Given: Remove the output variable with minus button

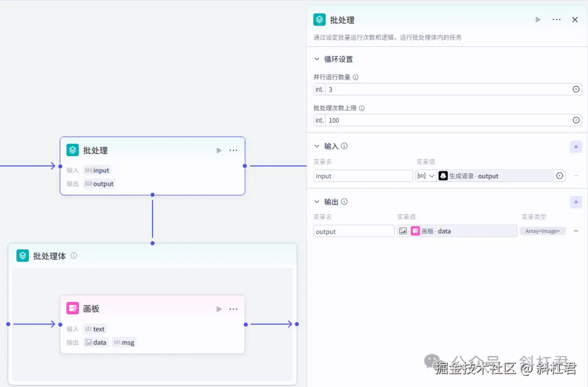Looking at the screenshot, I should [x=577, y=231].
